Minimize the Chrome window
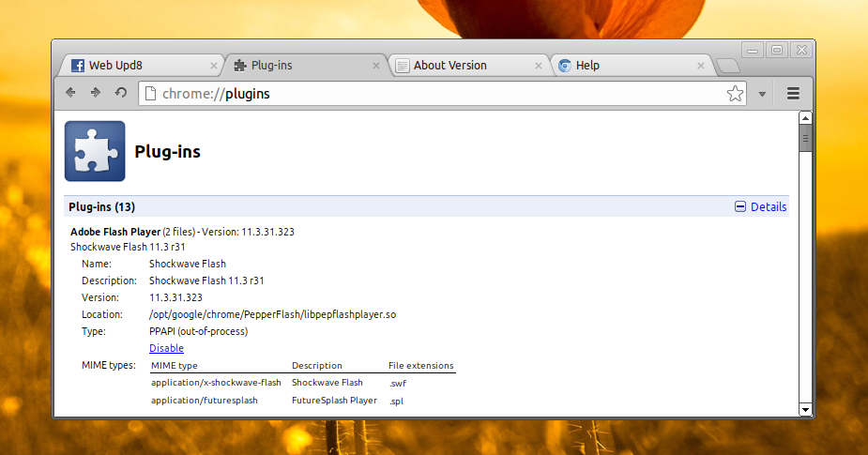The image size is (868, 455). (x=753, y=51)
